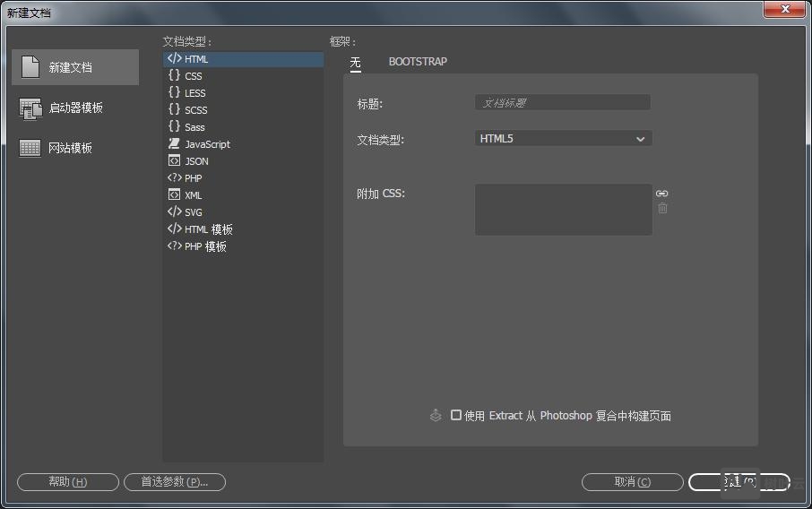Image resolution: width=812 pixels, height=509 pixels.
Task: Close the 新建文档 dialog window
Action: coord(784,9)
